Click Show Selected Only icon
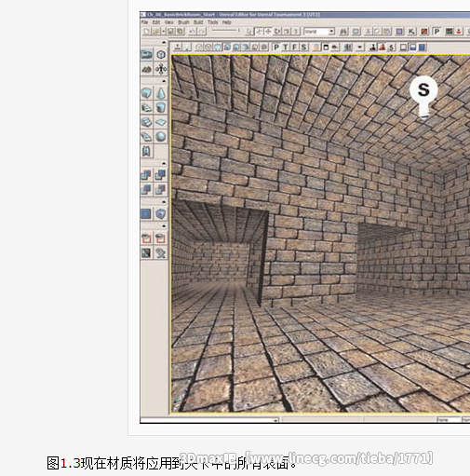This screenshot has height=476, width=470. point(147,238)
